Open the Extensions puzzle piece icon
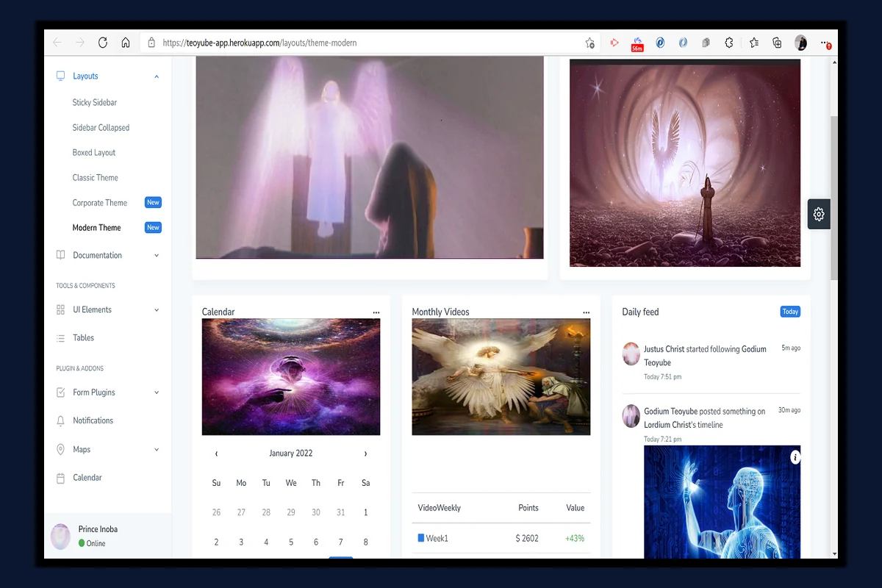882x588 pixels. coord(729,43)
